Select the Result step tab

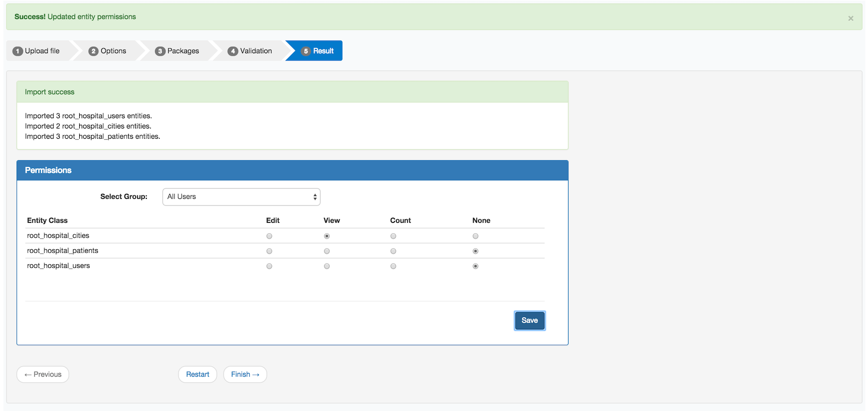318,51
